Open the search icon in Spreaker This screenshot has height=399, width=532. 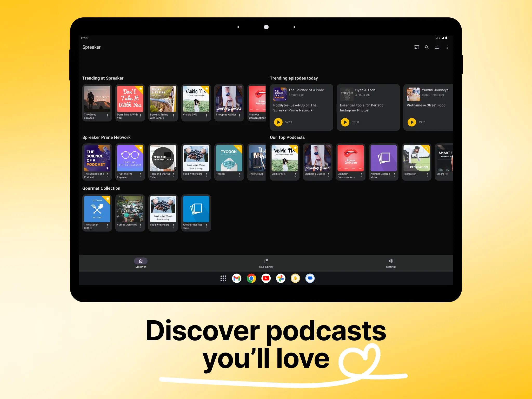pos(427,47)
